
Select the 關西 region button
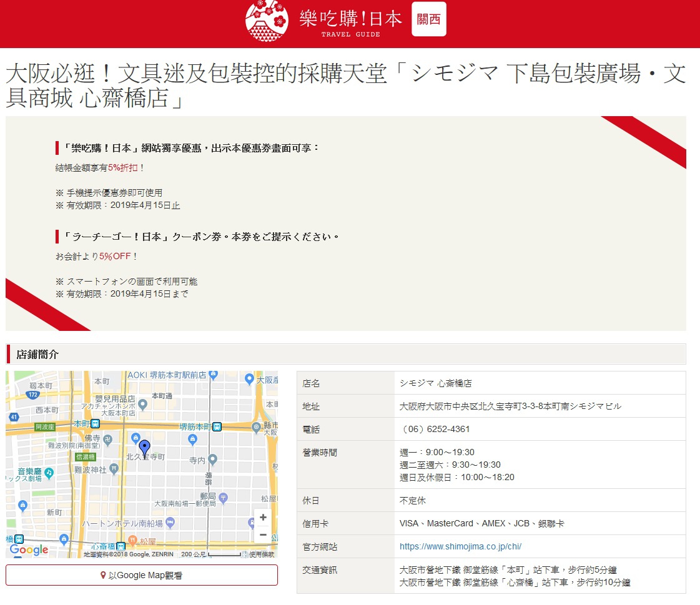pos(428,19)
